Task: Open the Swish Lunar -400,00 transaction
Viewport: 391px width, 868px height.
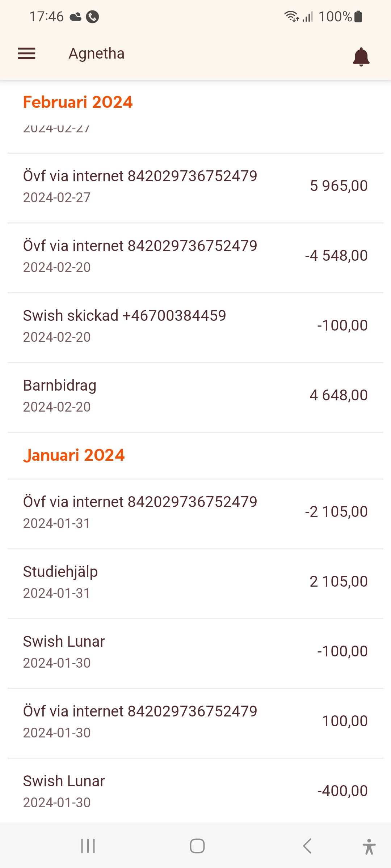Action: click(x=195, y=791)
